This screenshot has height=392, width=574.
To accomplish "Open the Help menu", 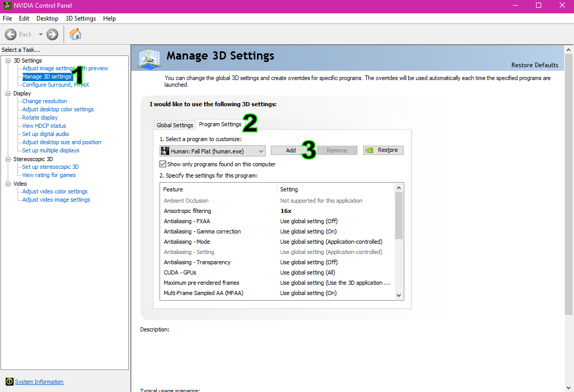I will coord(109,18).
